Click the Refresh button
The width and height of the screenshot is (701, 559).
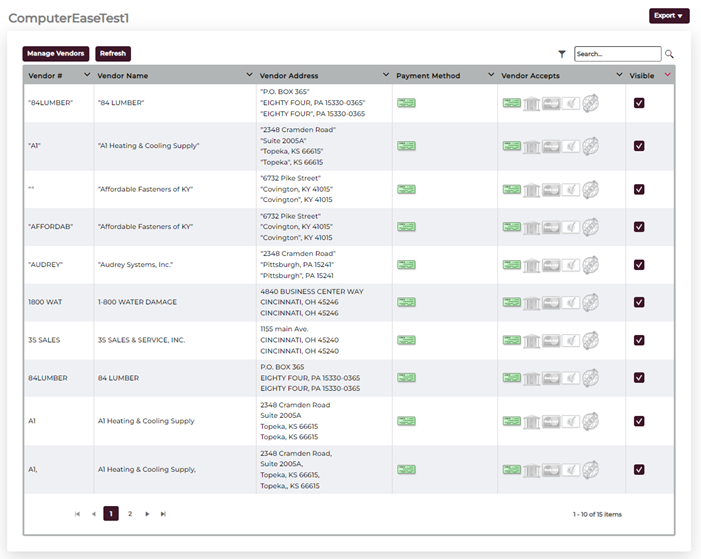tap(113, 54)
